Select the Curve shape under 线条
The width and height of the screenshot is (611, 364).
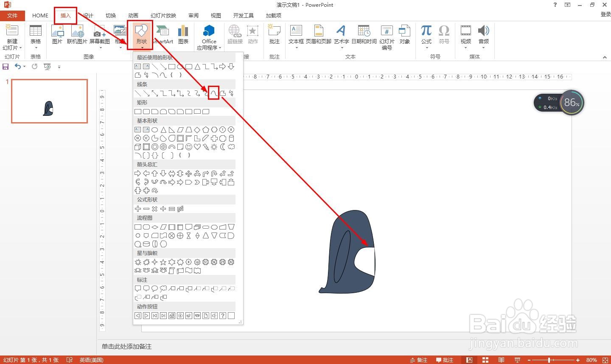click(214, 93)
